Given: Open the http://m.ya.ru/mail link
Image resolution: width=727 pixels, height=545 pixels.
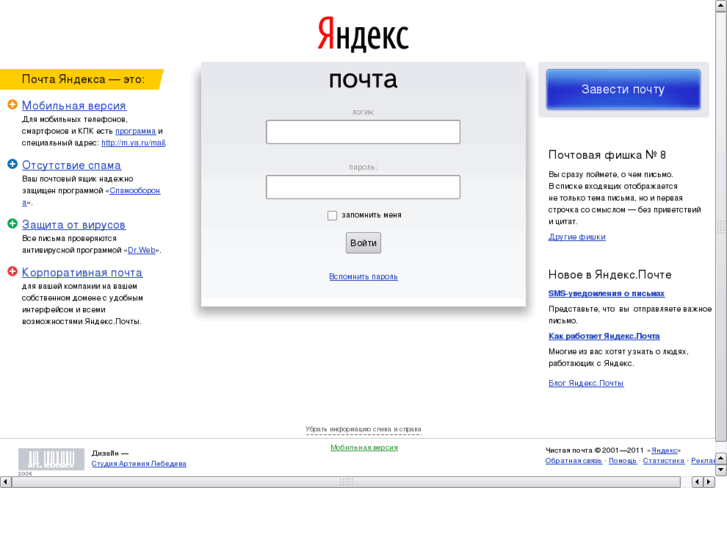Looking at the screenshot, I should [x=134, y=143].
